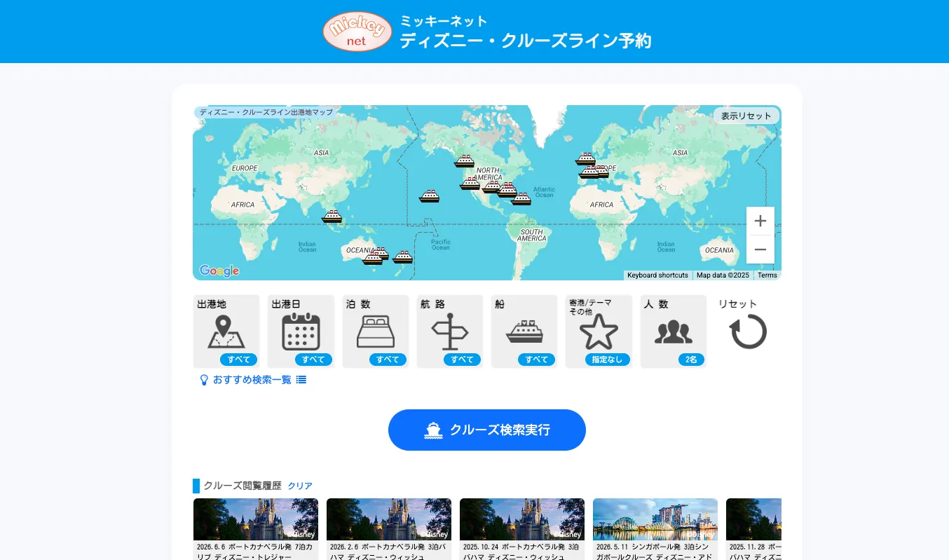Select the ship marker at Vancouver in northwest North America
The height and width of the screenshot is (560, 949).
[464, 161]
